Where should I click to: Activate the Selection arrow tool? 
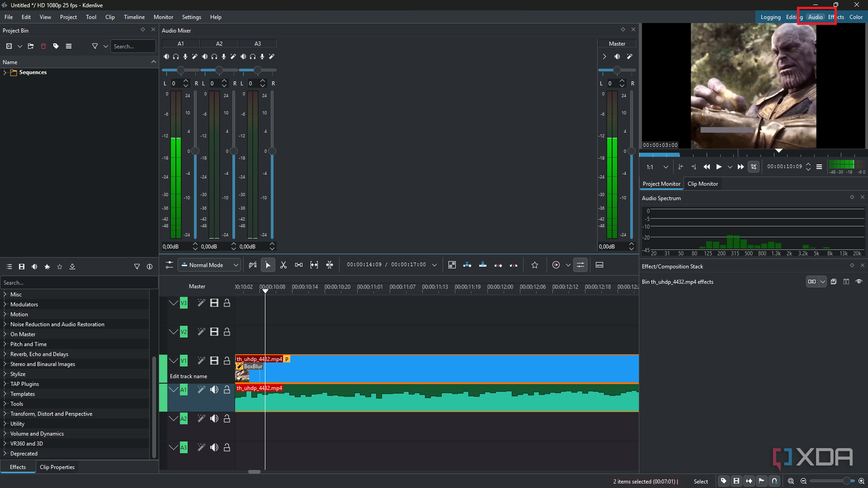point(268,265)
